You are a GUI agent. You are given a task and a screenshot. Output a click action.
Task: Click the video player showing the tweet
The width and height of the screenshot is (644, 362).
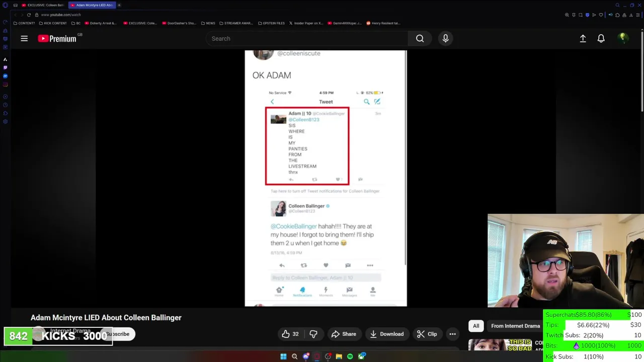point(326,178)
